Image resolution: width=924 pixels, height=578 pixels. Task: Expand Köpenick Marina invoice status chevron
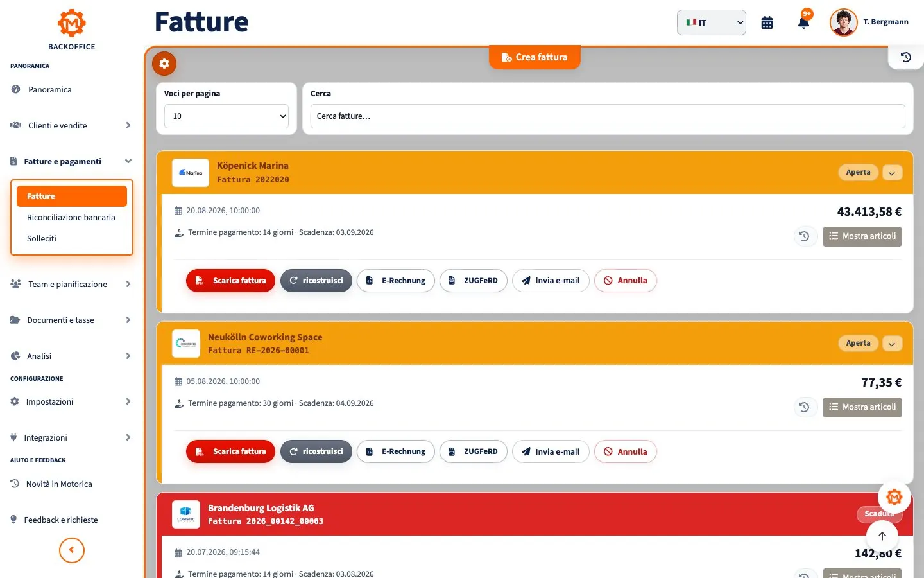click(892, 173)
